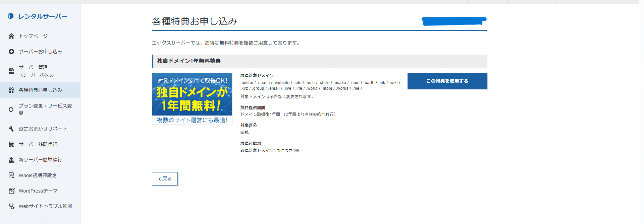
Task: Click the レンタルサーバー logo icon
Action: pos(11,16)
